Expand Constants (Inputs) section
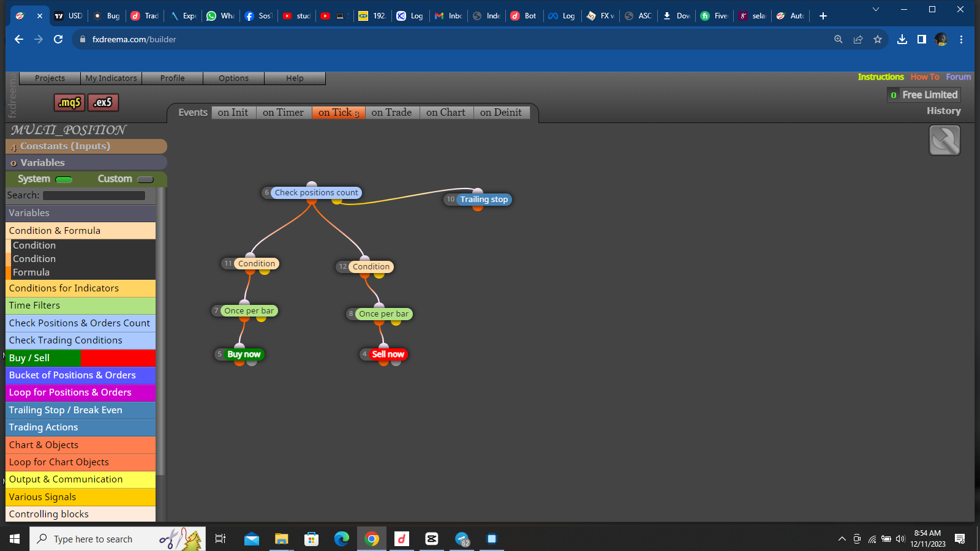 click(86, 146)
